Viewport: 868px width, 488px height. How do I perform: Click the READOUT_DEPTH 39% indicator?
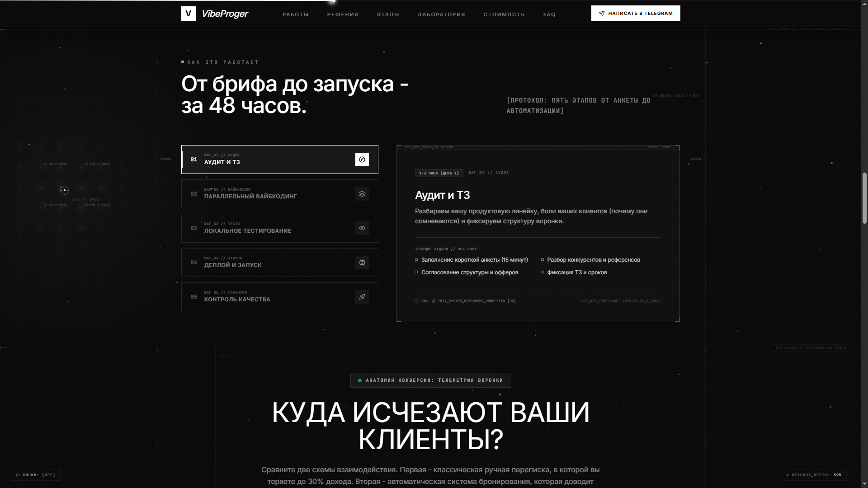(814, 475)
